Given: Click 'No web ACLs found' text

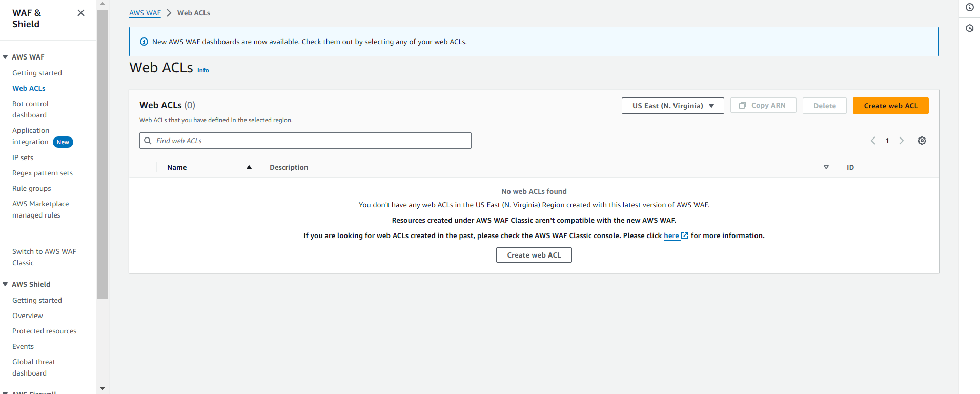Looking at the screenshot, I should tap(534, 191).
